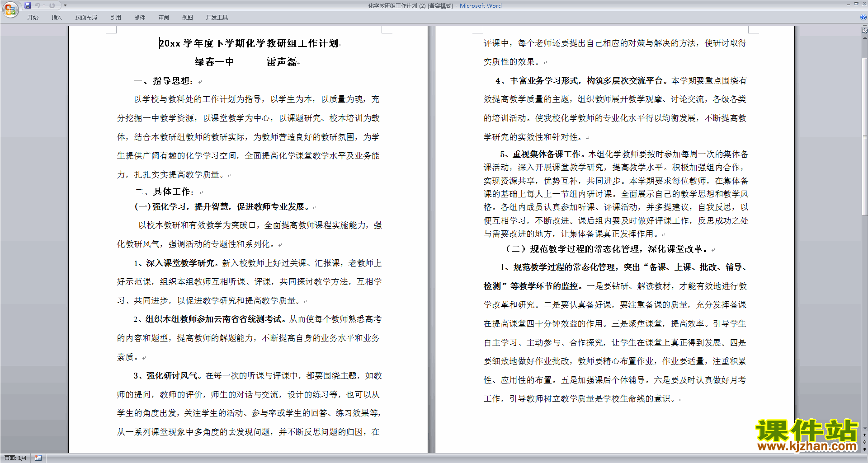Image resolution: width=868 pixels, height=463 pixels.
Task: Click the heading '(一)强化学习，提升智慧'
Action: tap(183, 206)
